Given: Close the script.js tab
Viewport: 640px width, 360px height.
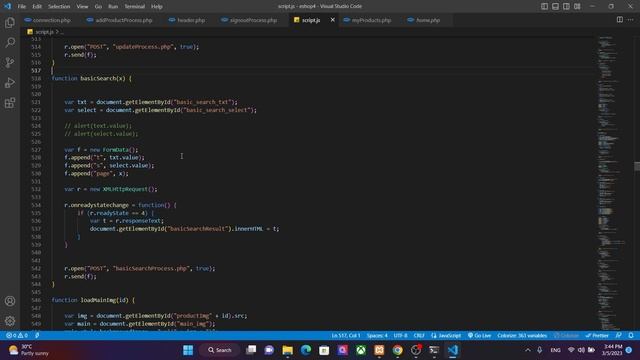Looking at the screenshot, I should click(333, 20).
